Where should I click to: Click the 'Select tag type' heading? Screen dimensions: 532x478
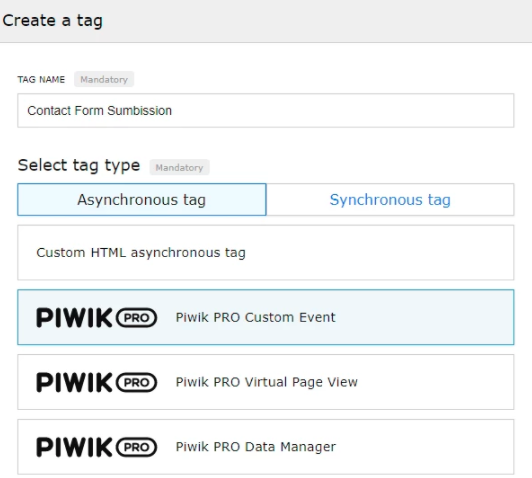[x=79, y=166]
